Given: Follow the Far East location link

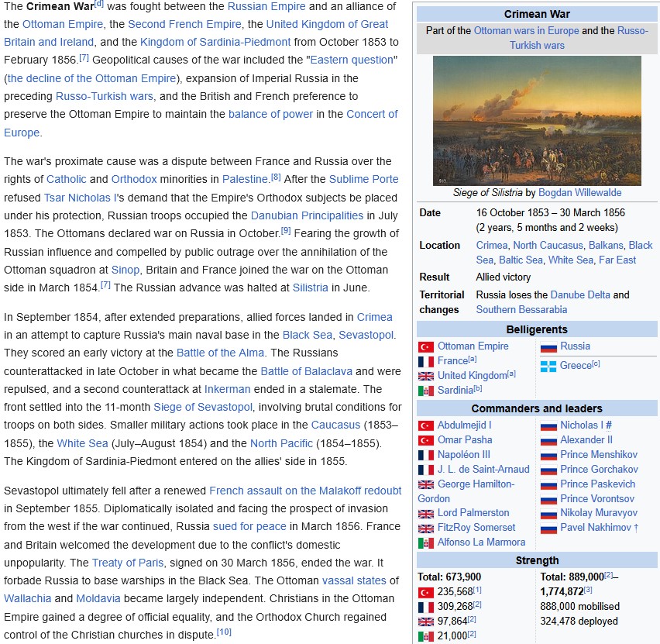Looking at the screenshot, I should coord(617,260).
